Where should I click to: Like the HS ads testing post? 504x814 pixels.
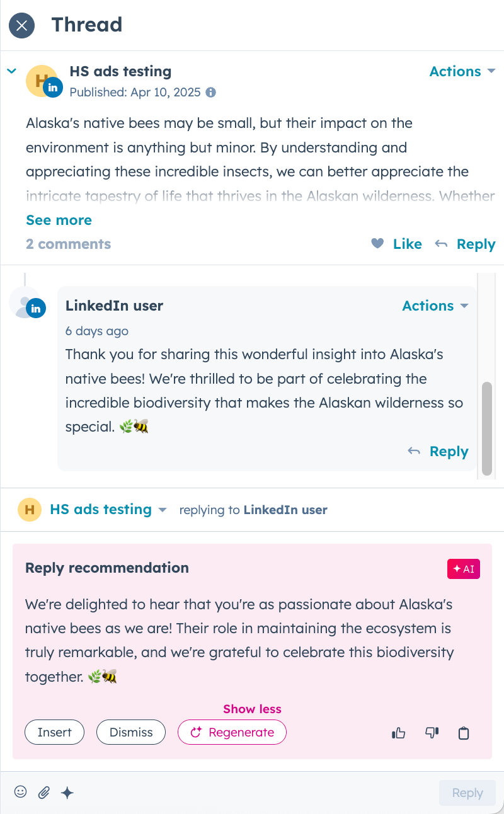tap(397, 244)
